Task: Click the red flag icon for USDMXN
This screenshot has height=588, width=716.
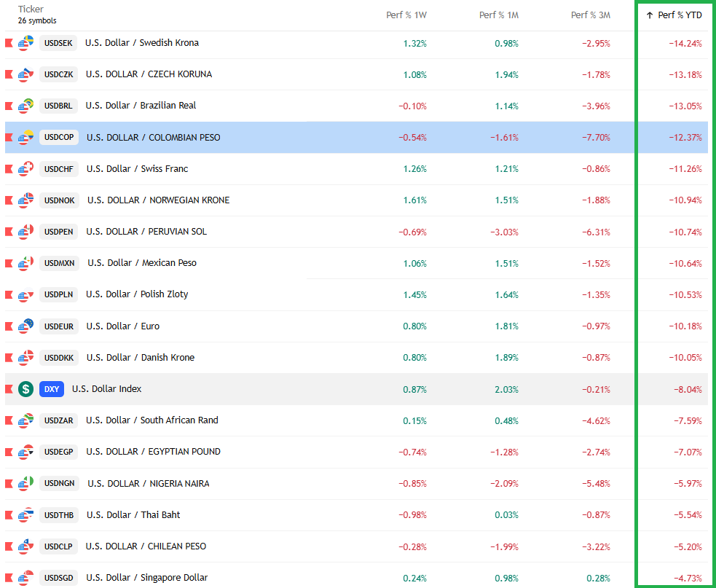Action: (9, 263)
